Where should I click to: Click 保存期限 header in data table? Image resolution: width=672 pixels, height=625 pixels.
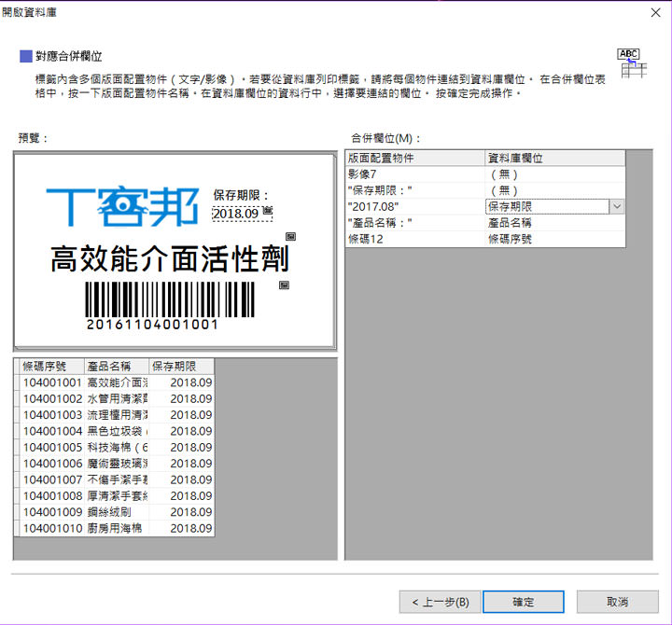(x=181, y=367)
